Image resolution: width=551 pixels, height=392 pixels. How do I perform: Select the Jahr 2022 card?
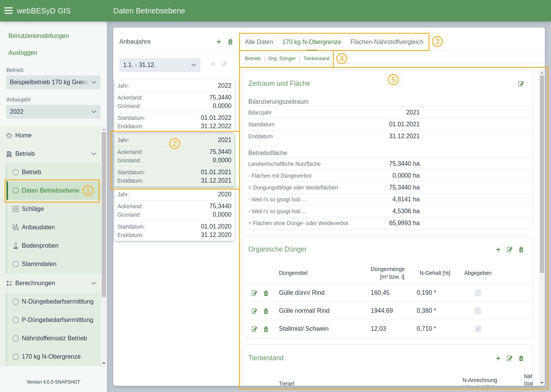click(174, 106)
